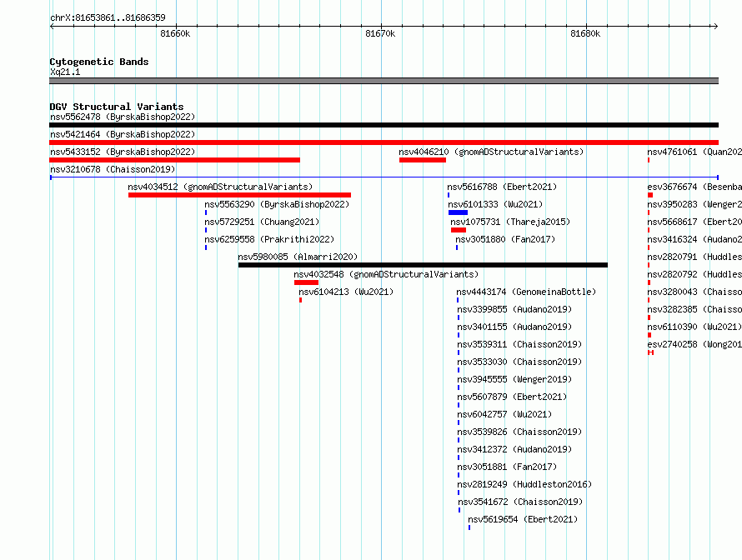Viewport: 742px width, 560px height.
Task: Click nsv1075731 (Thareja2015) label
Action: [510, 222]
